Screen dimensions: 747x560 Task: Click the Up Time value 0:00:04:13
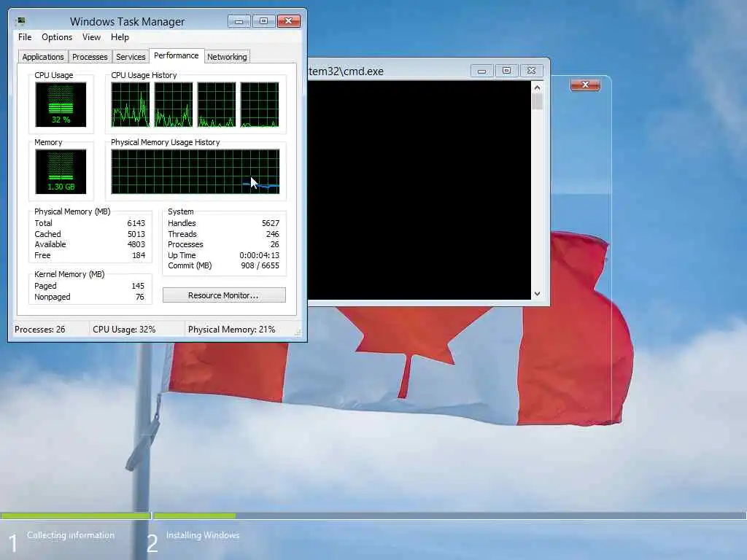coord(259,255)
